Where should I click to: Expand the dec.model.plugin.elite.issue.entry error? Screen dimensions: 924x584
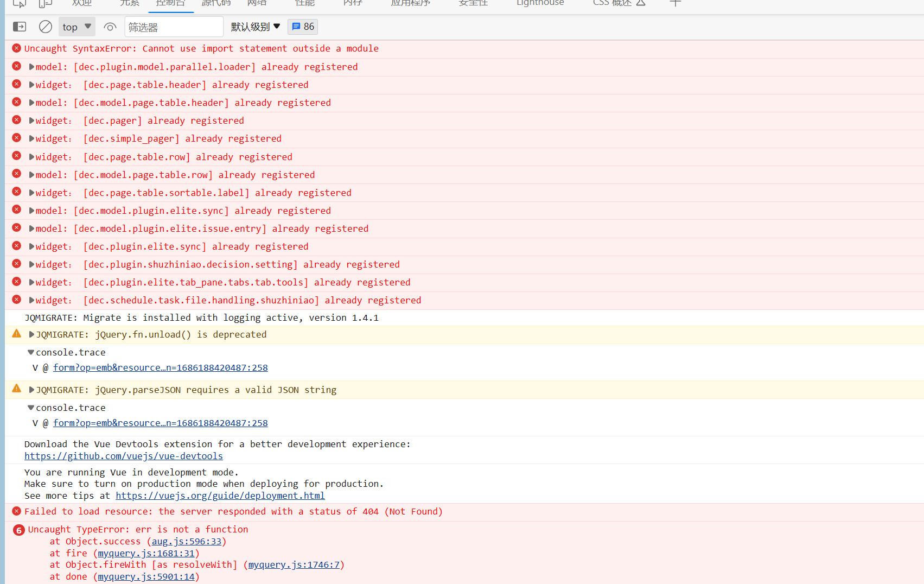click(32, 228)
